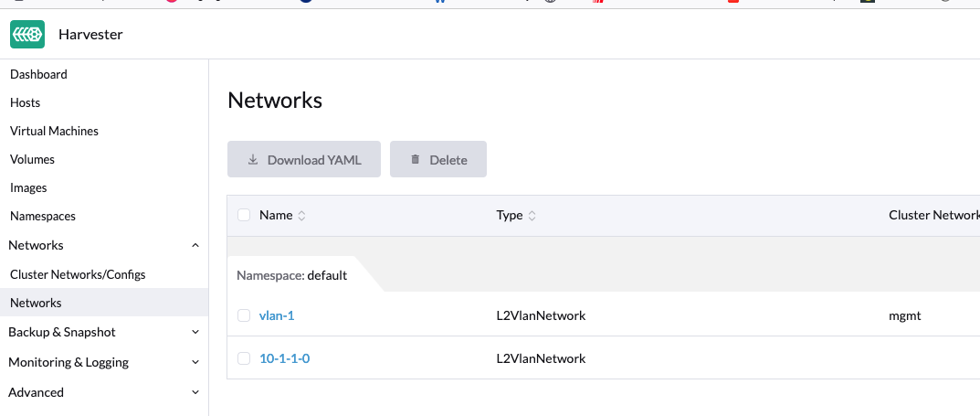Toggle select-all checkbox in table header
Viewport: 980px width, 416px height.
tap(244, 215)
